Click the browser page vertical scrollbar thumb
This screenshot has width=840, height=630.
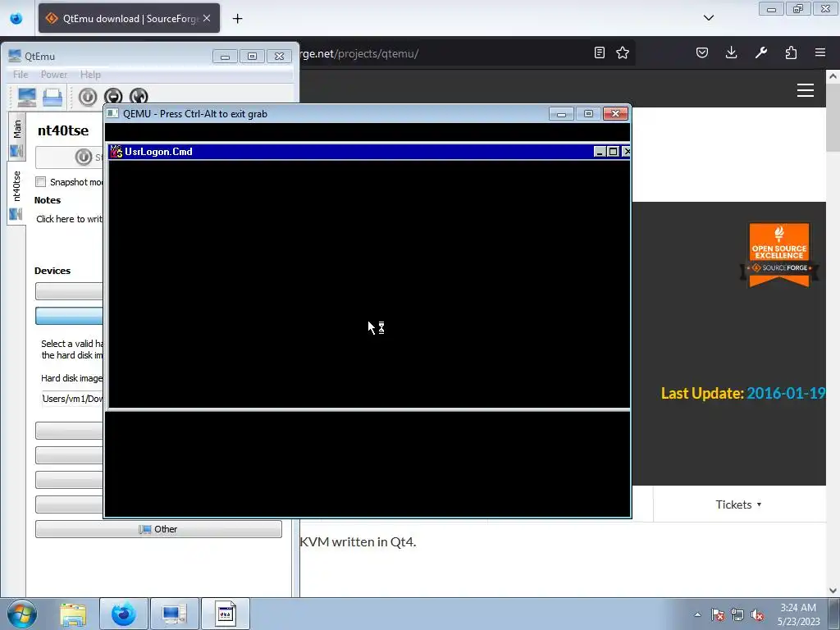(x=833, y=119)
